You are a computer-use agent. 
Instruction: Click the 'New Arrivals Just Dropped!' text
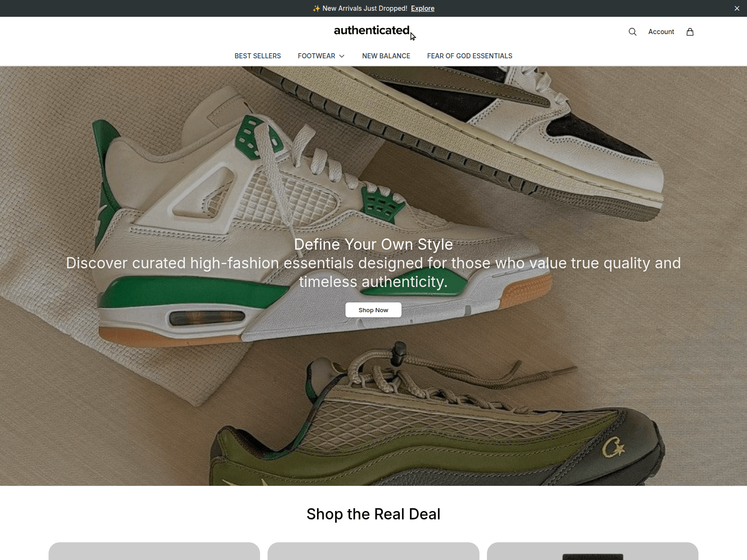[365, 8]
